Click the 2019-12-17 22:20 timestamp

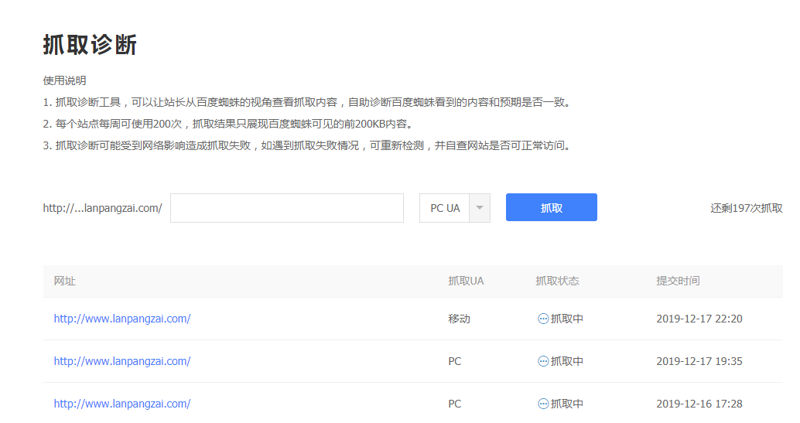[x=699, y=319]
